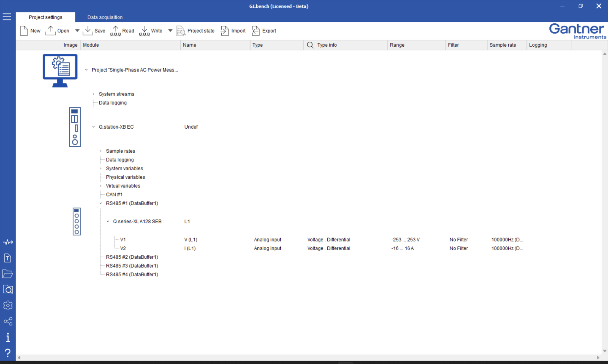Click the V (L1) name cell
This screenshot has width=608, height=364.
point(191,240)
